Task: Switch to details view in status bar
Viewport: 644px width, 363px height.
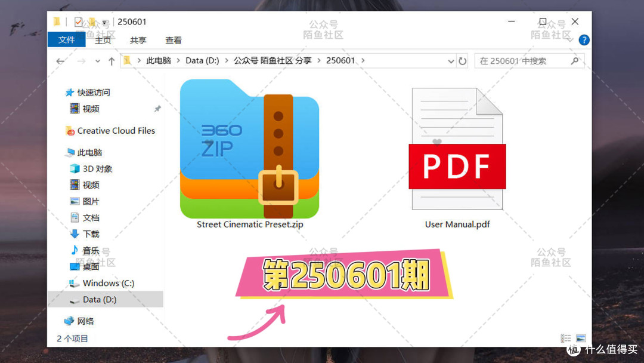Action: click(x=566, y=339)
